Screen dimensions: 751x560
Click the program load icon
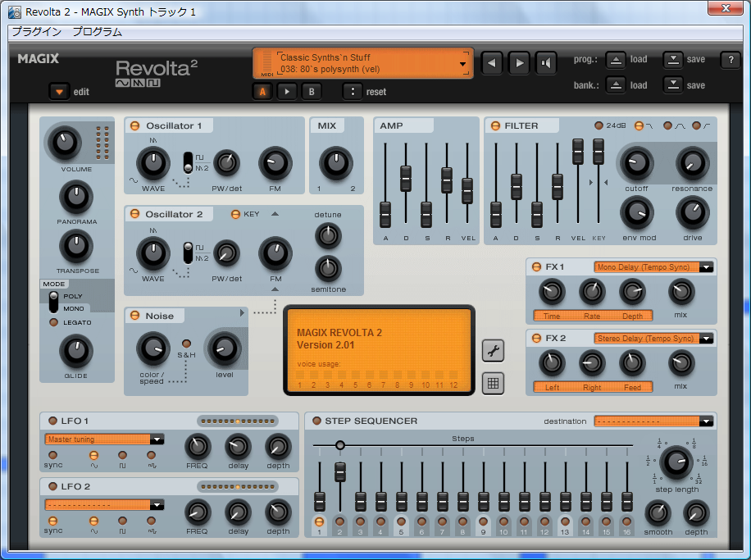pos(616,60)
